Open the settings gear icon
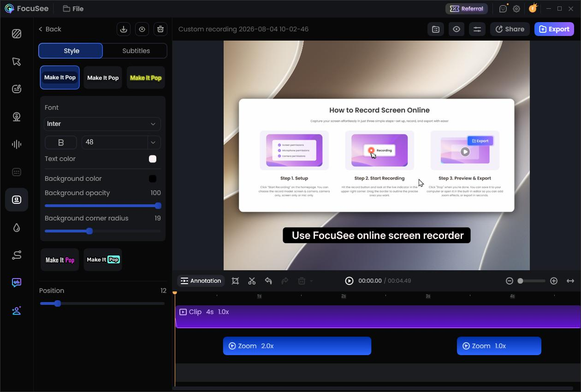This screenshot has height=392, width=581. 516,8
